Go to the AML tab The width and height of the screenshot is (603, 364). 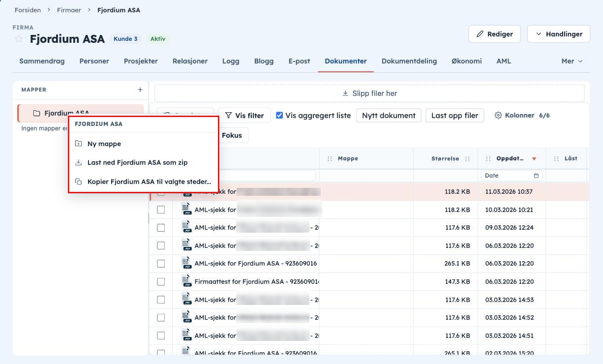click(504, 61)
